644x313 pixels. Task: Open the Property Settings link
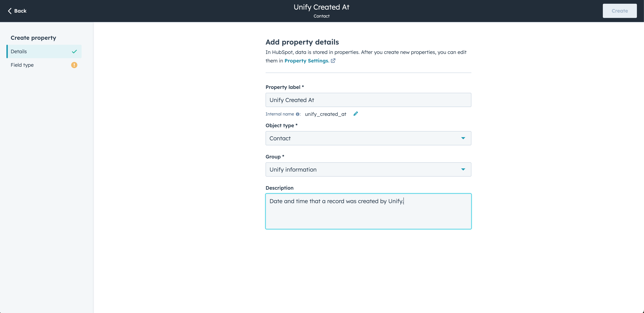point(307,61)
